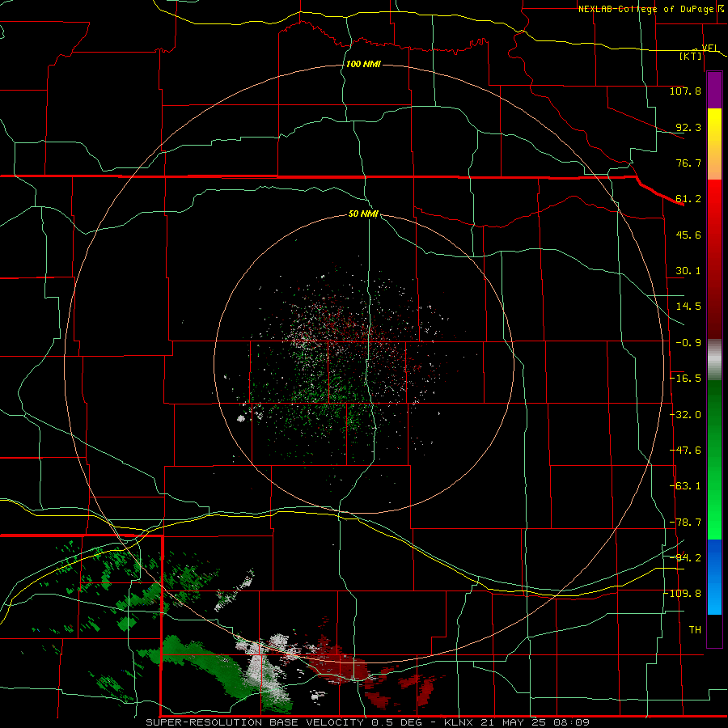Click the 76.7 scale value
The height and width of the screenshot is (728, 728).
(x=688, y=163)
